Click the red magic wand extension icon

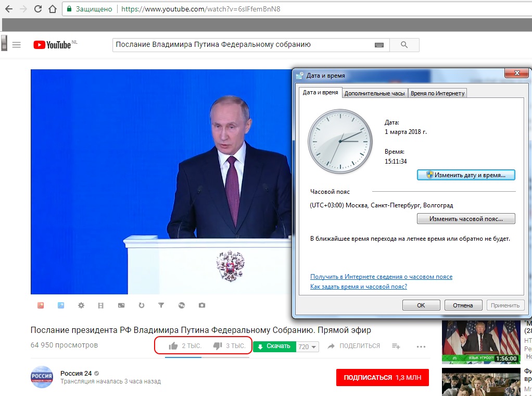click(41, 305)
